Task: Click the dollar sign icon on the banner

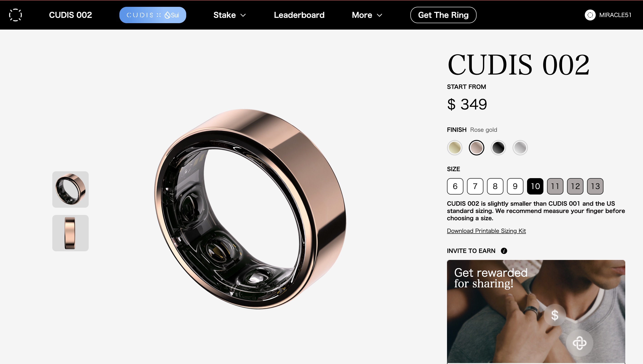Action: tap(555, 315)
